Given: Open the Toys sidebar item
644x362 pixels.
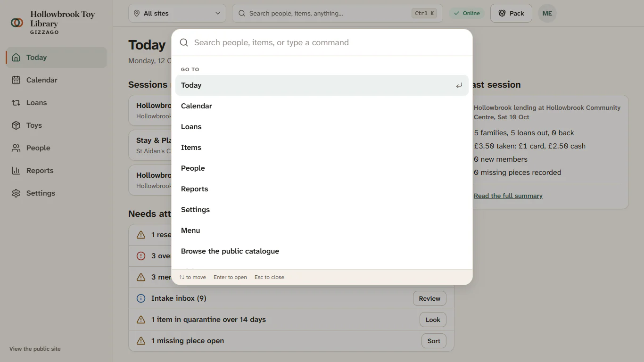Looking at the screenshot, I should (x=56, y=125).
